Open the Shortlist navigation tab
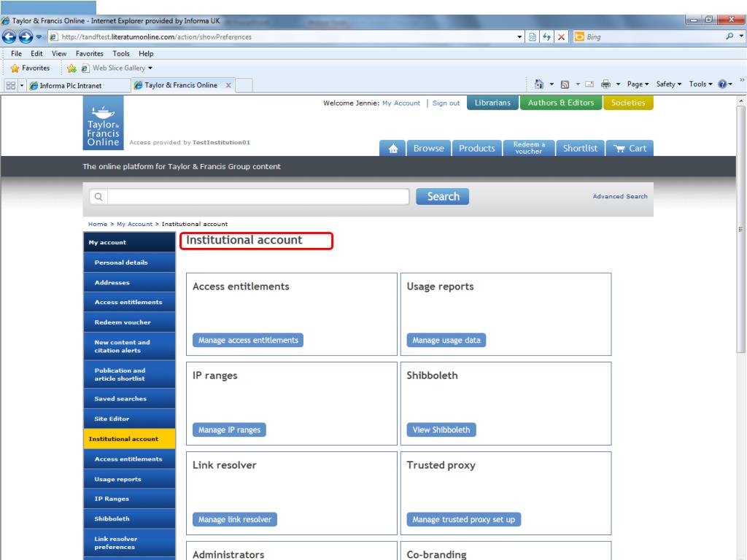This screenshot has width=747, height=560. pos(580,149)
